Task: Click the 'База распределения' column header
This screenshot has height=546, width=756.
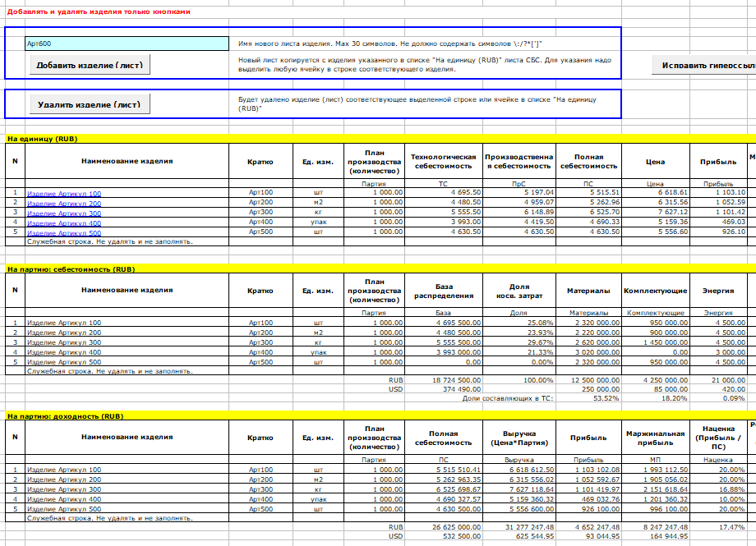Action: 443,291
